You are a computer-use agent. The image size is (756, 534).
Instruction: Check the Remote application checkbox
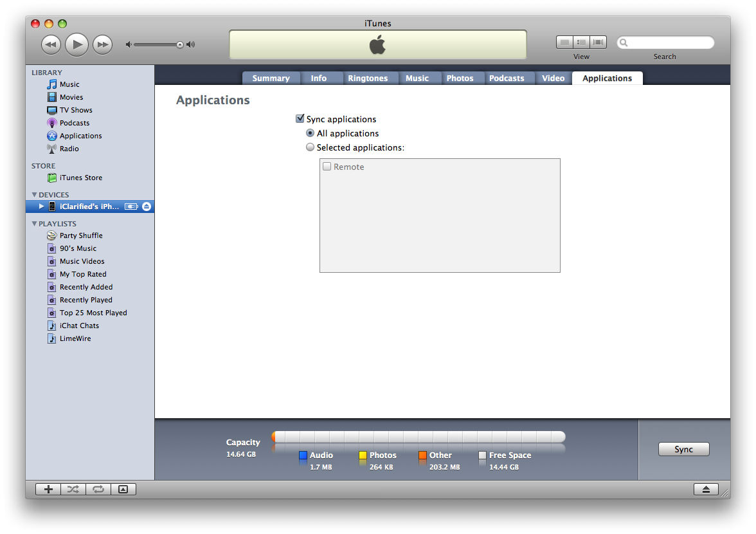pyautogui.click(x=327, y=167)
